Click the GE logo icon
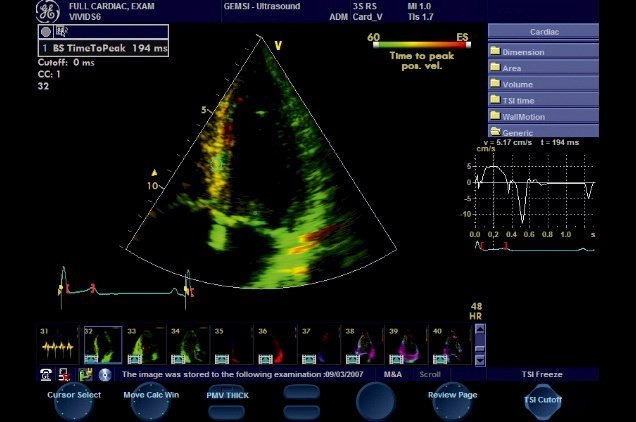 (x=48, y=13)
